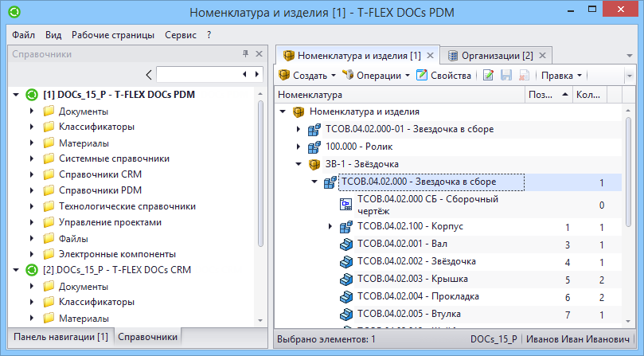Screen dimensions: 644x356
Task: Click the root Номенклатура и изделия cube icon
Action: point(299,111)
